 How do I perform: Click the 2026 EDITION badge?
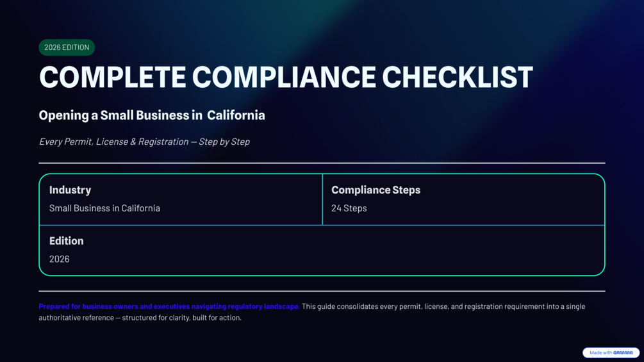pos(67,47)
